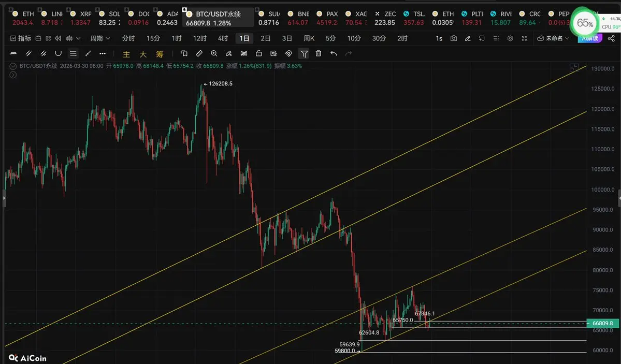The image size is (621, 364).
Task: Undo the last drawing action
Action: (x=334, y=53)
